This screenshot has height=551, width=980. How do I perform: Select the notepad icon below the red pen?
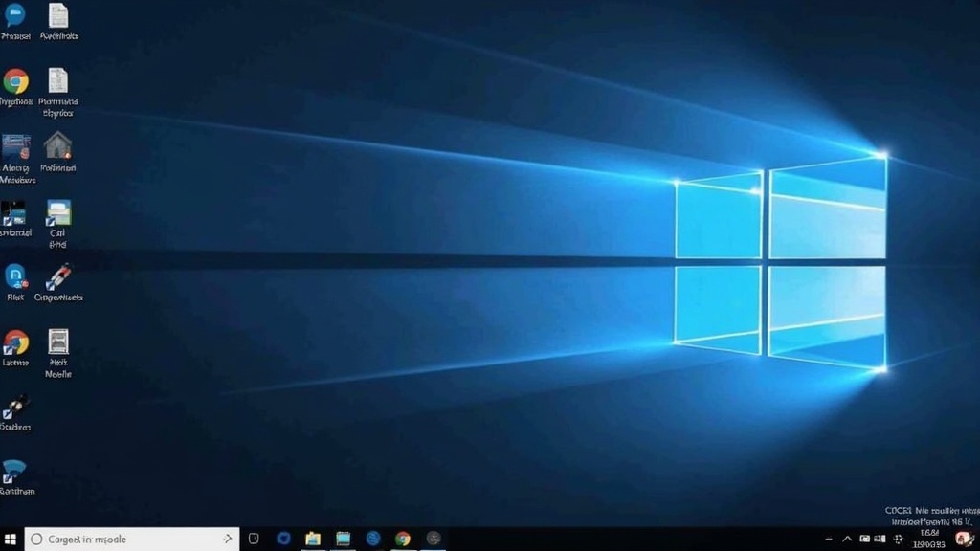tap(58, 342)
